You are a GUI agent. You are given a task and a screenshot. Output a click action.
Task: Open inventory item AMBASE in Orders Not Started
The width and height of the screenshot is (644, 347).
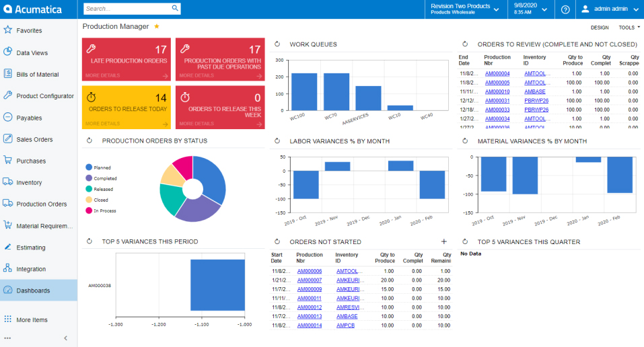347,316
